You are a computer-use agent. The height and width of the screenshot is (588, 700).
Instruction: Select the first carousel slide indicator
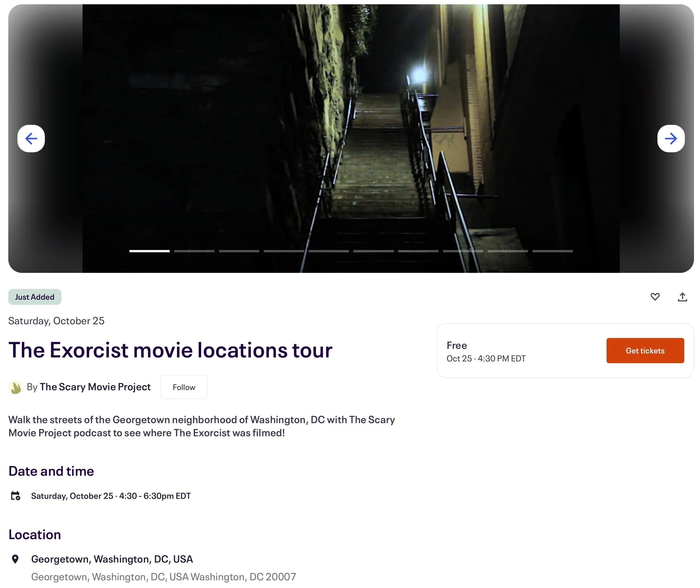point(149,251)
